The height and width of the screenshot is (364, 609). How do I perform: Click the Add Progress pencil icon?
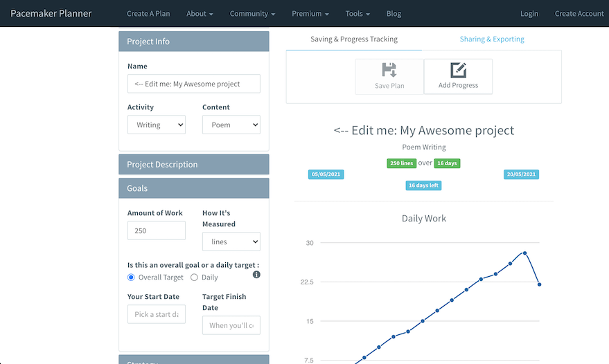[458, 70]
